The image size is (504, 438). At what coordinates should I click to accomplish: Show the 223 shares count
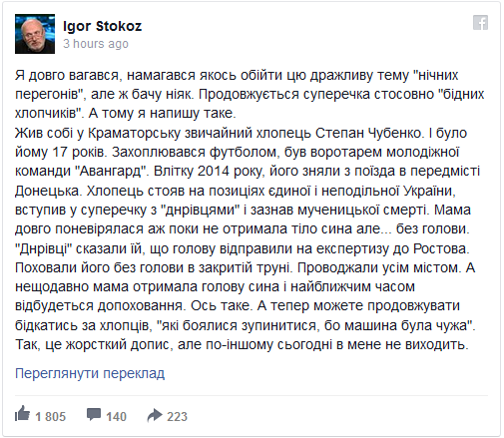(178, 417)
